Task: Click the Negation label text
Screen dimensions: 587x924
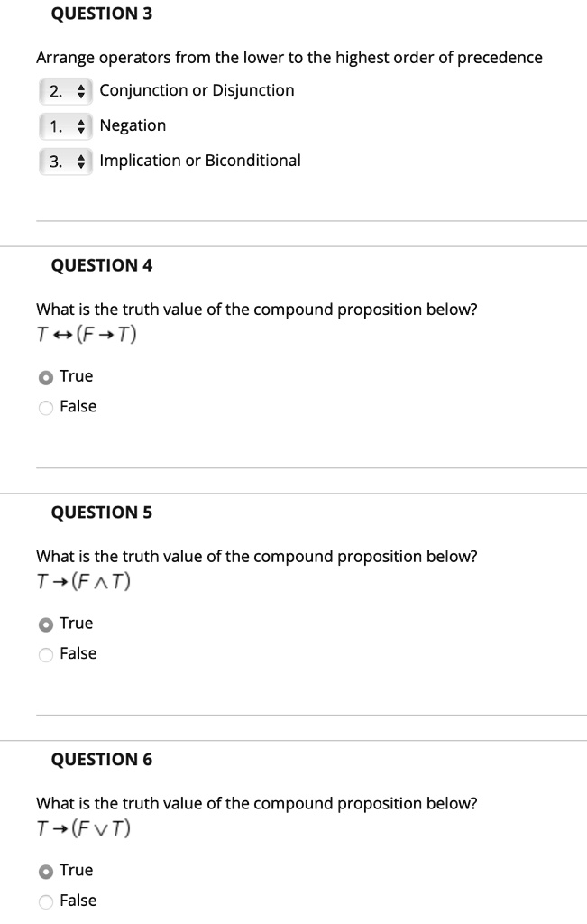Action: click(133, 125)
